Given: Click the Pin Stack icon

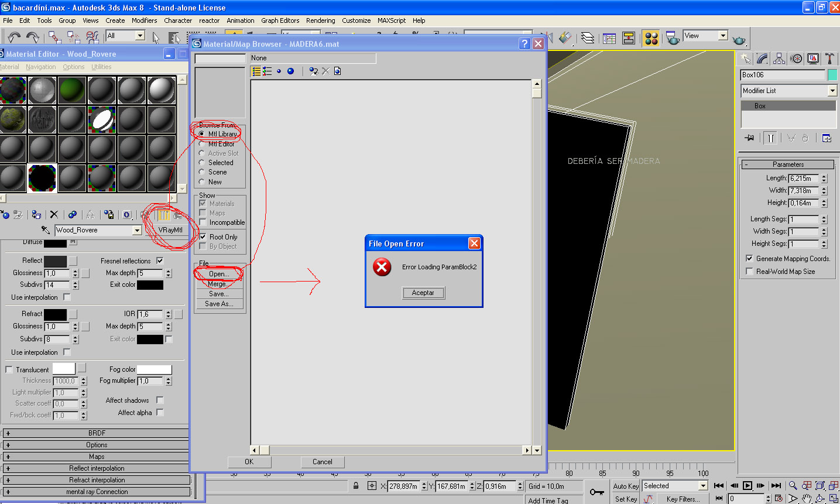Looking at the screenshot, I should click(749, 138).
